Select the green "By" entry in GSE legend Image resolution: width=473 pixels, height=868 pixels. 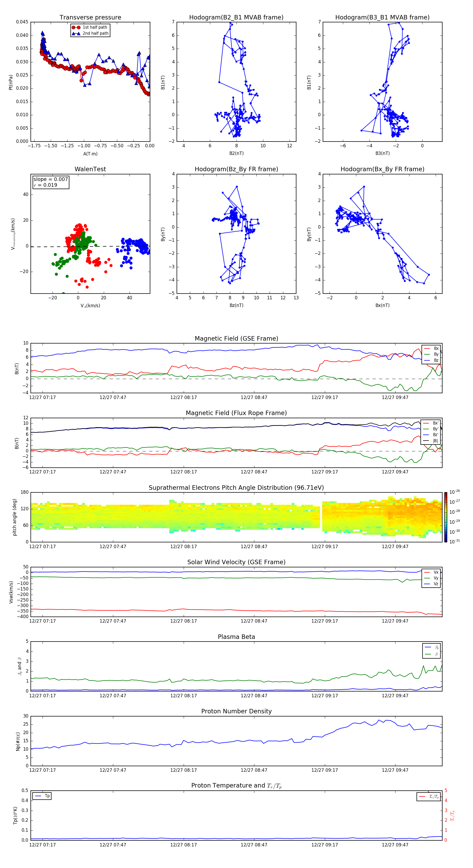coord(431,354)
